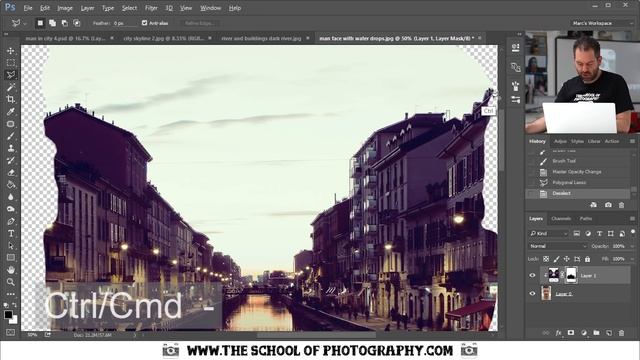This screenshot has width=640, height=360.
Task: Switch to the Channels tab
Action: tap(561, 219)
